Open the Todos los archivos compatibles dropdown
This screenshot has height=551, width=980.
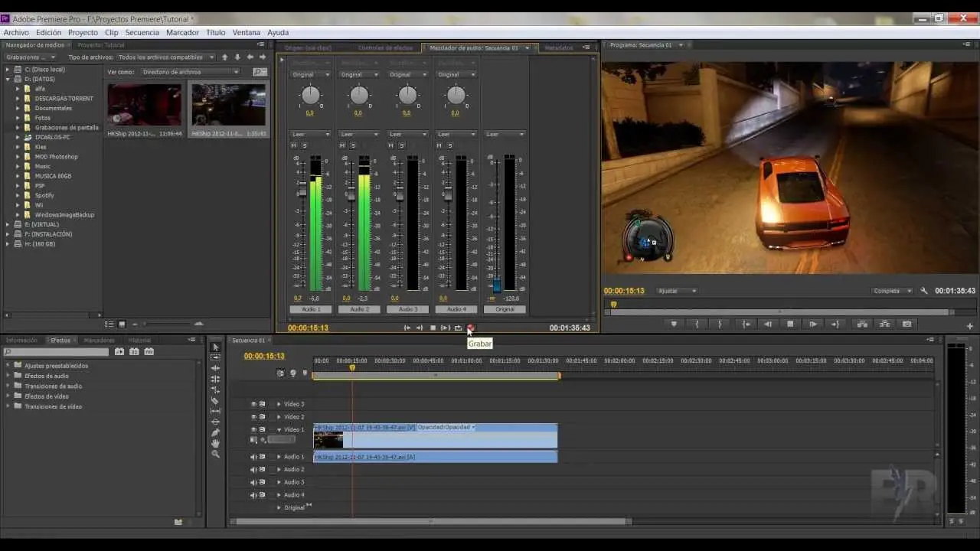166,57
